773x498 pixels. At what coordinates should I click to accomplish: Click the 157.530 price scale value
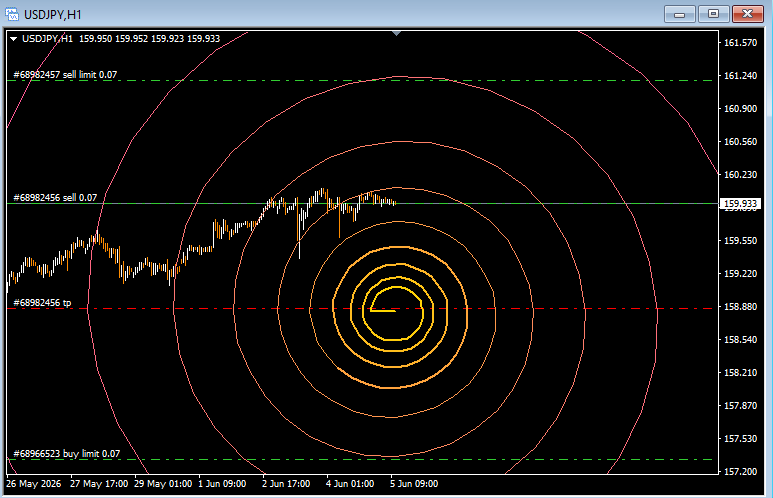(x=740, y=439)
